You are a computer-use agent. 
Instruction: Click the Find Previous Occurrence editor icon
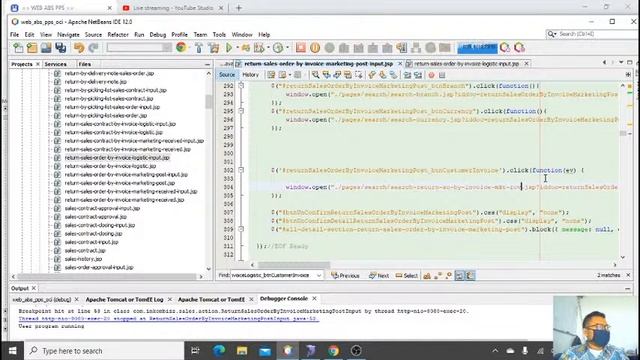326,75
